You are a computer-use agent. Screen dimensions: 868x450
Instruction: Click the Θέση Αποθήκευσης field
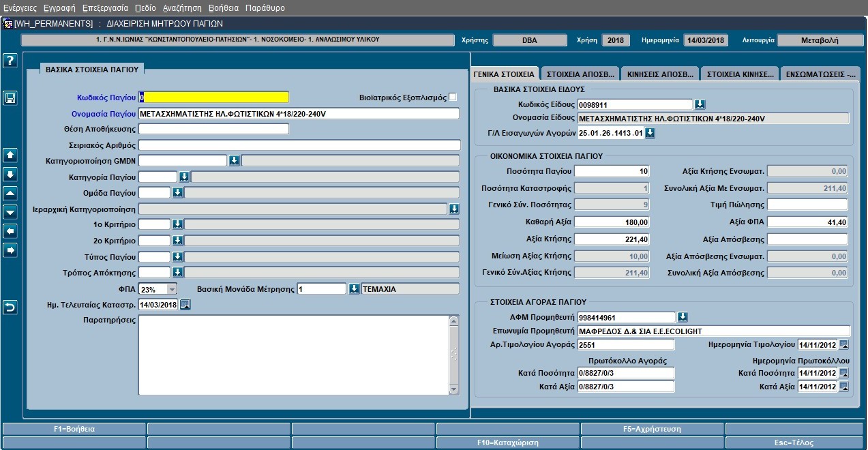tap(213, 129)
